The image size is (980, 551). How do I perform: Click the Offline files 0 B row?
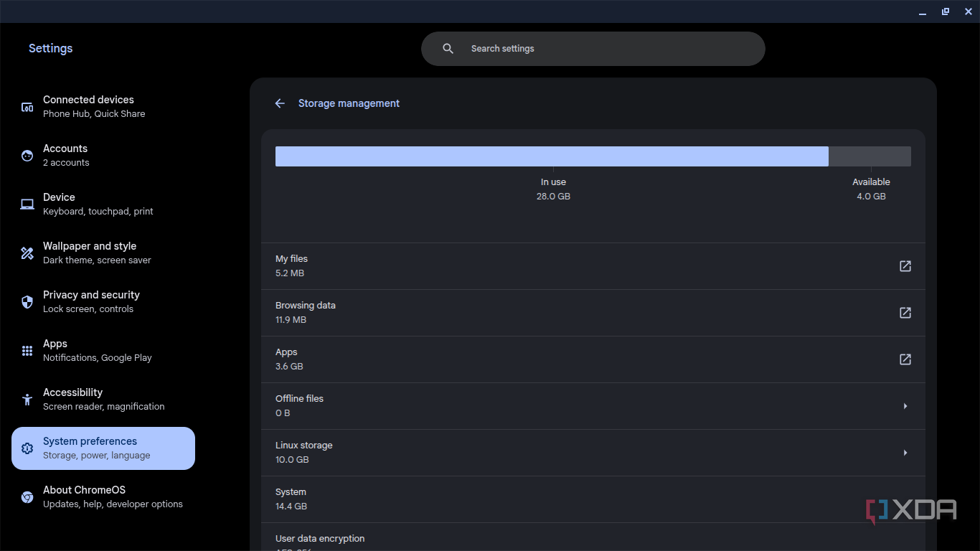click(x=593, y=406)
